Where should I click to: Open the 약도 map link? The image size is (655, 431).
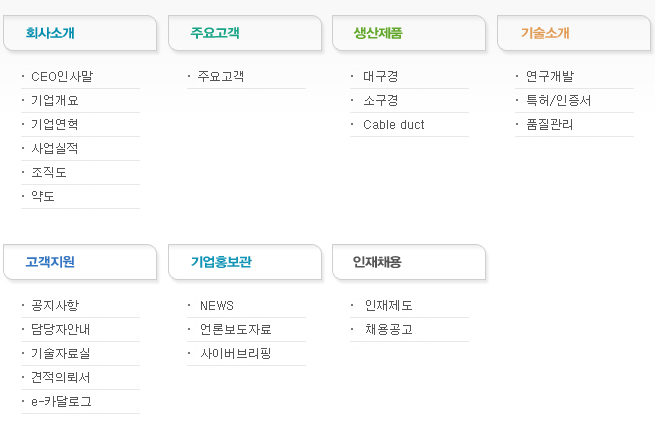43,196
